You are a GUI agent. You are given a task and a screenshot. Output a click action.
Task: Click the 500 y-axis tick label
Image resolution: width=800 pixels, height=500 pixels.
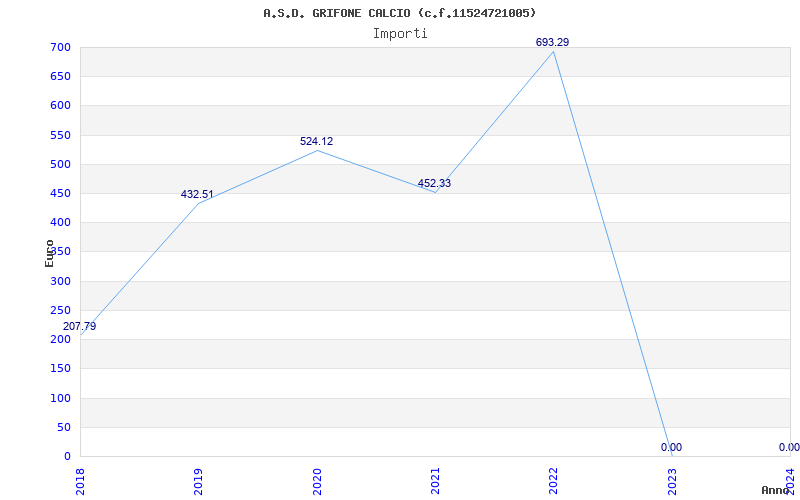click(x=60, y=164)
